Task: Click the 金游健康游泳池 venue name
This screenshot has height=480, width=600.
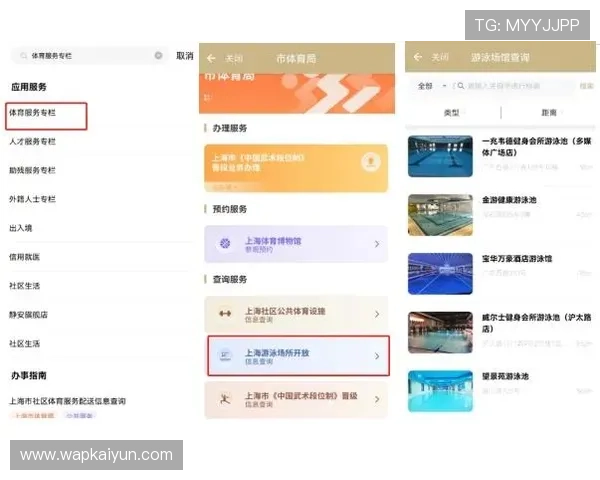Action: click(x=509, y=200)
